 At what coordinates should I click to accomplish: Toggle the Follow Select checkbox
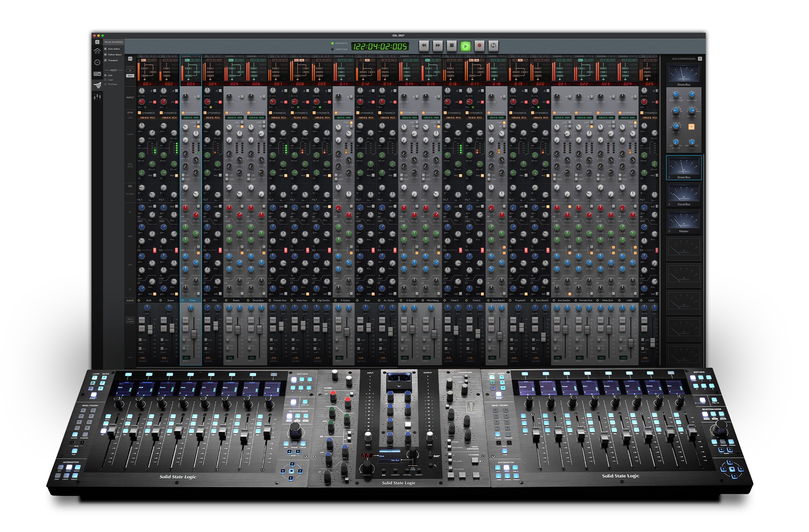(x=105, y=54)
